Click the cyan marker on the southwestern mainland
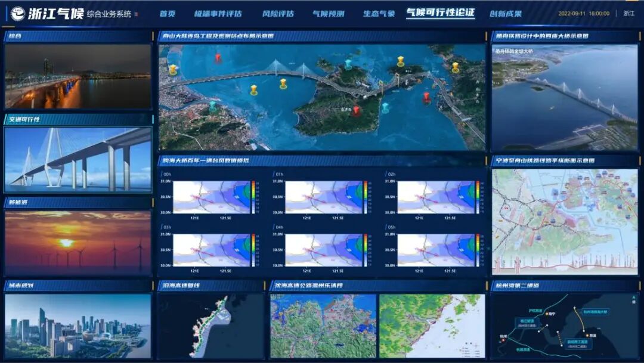 [213, 106]
